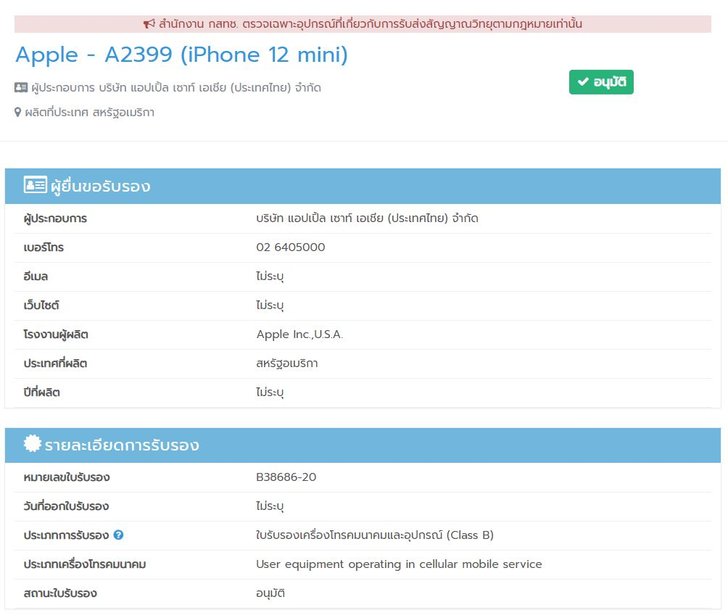Click the สหรัฐอเมริกา value in ประเทศที่ผลิต row
The width and height of the screenshot is (728, 616).
pos(287,363)
